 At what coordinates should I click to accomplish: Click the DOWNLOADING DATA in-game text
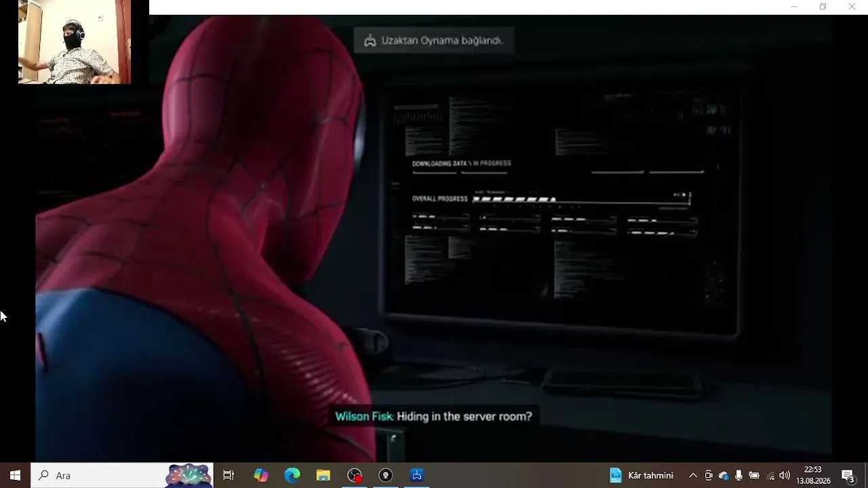tap(461, 163)
